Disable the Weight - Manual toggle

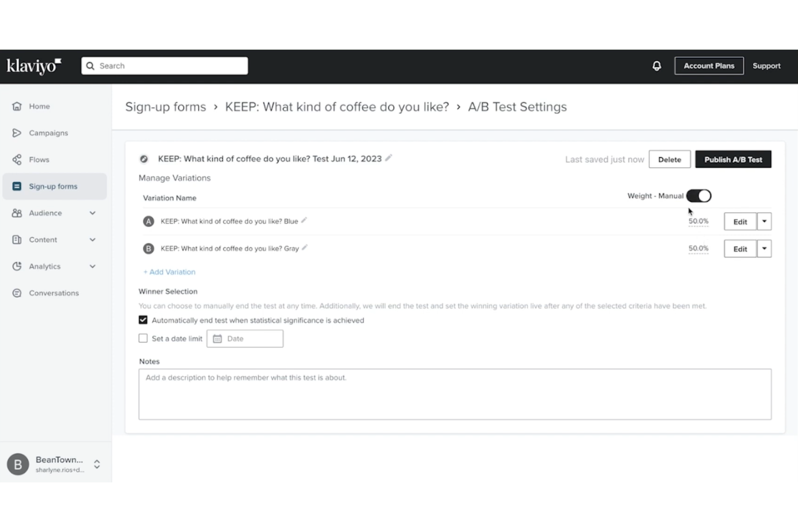tap(699, 196)
